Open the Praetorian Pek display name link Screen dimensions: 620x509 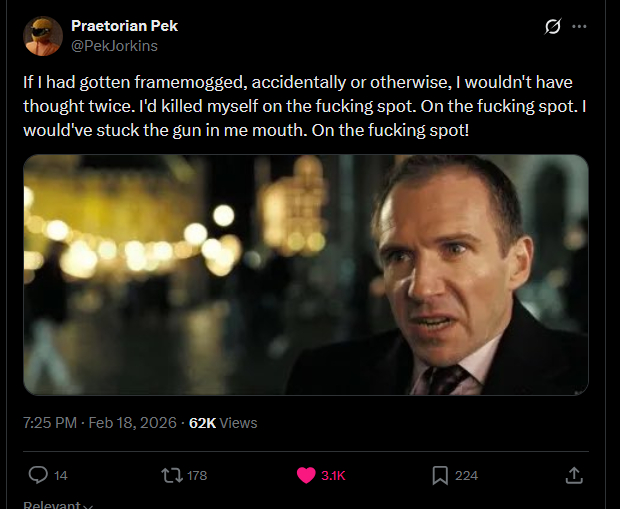pos(124,26)
